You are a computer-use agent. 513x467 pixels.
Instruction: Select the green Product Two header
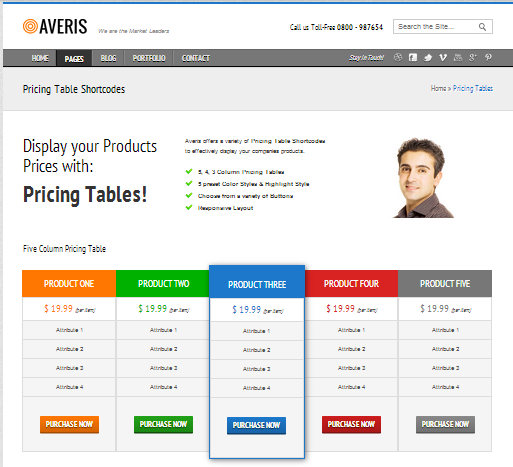pos(163,284)
